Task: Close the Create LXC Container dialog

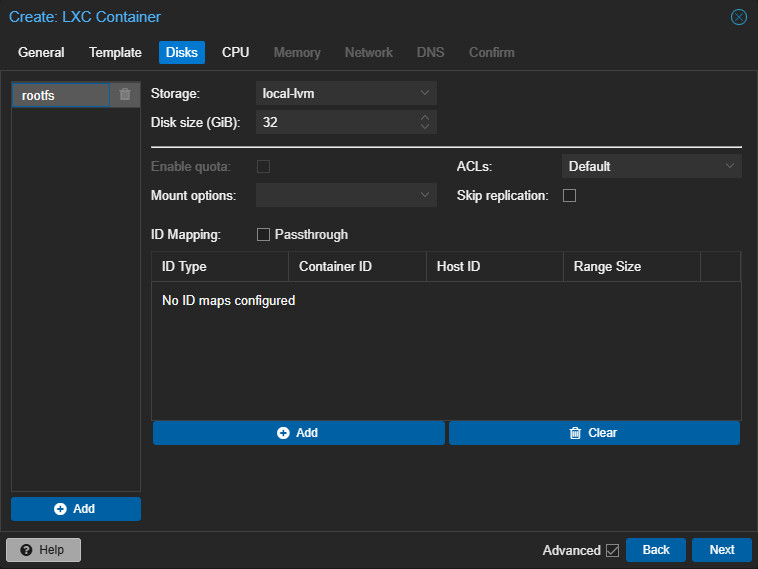Action: tap(738, 17)
